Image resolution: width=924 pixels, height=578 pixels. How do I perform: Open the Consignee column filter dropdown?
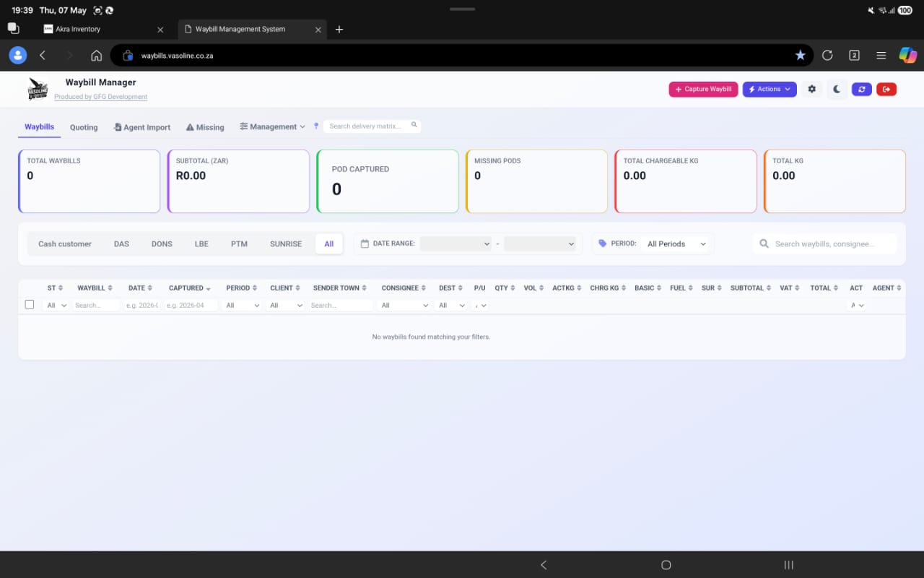click(x=405, y=306)
